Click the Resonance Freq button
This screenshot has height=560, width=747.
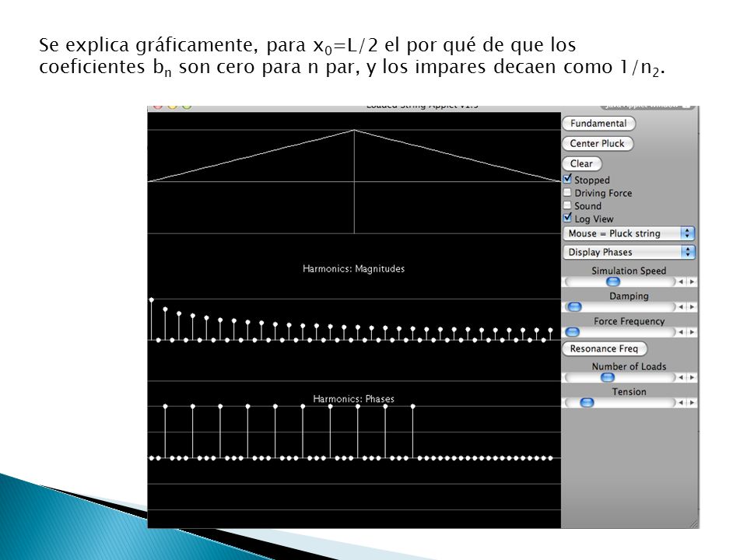tap(604, 348)
